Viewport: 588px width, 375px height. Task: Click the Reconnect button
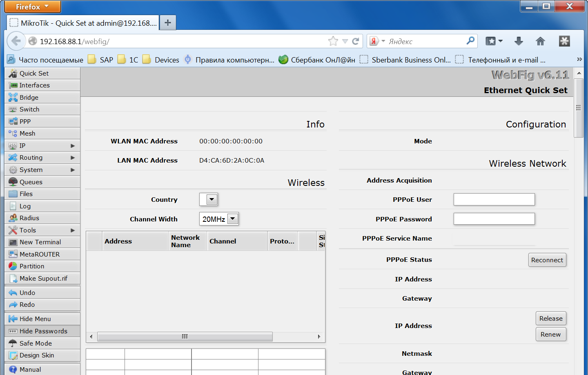547,260
